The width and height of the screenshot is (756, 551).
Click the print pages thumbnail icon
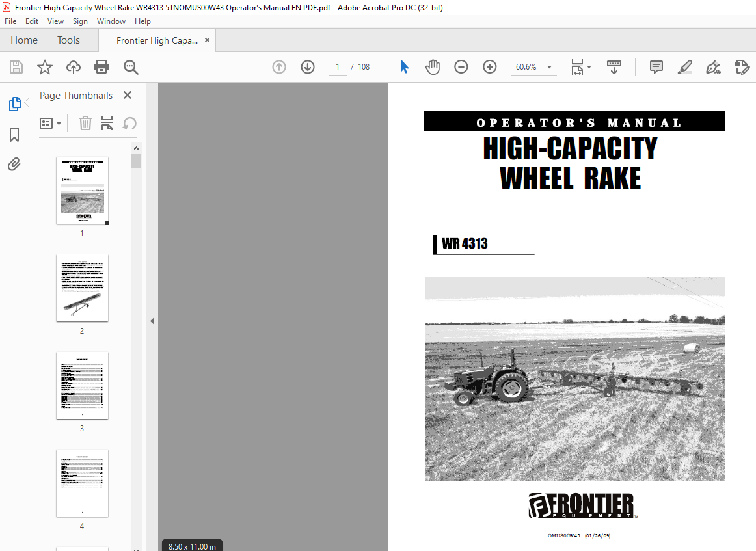coord(107,124)
